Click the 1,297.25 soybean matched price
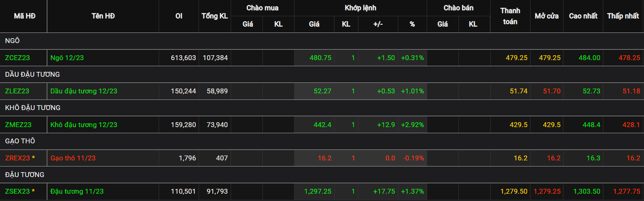Screen dimensions: 644x201 tap(318, 191)
